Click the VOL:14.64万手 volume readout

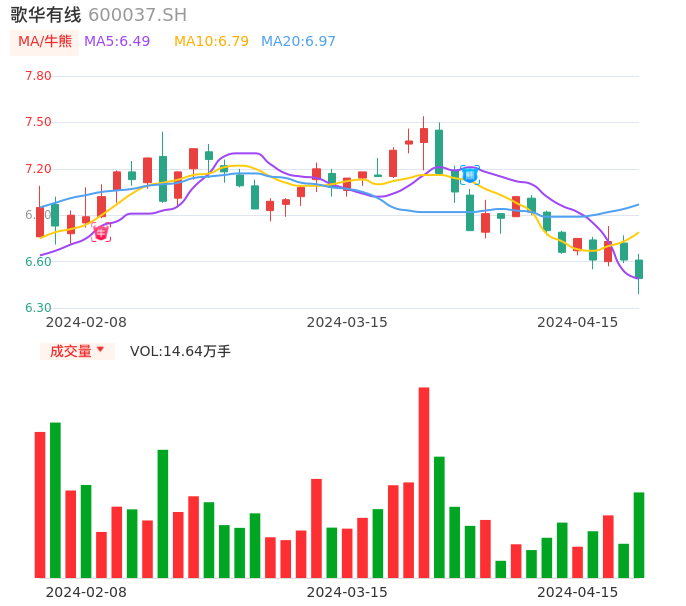coord(180,351)
